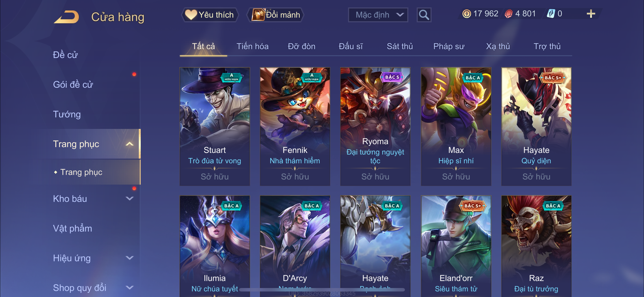Image resolution: width=644 pixels, height=297 pixels.
Task: Open the Gói đề cử menu item
Action: (x=73, y=85)
